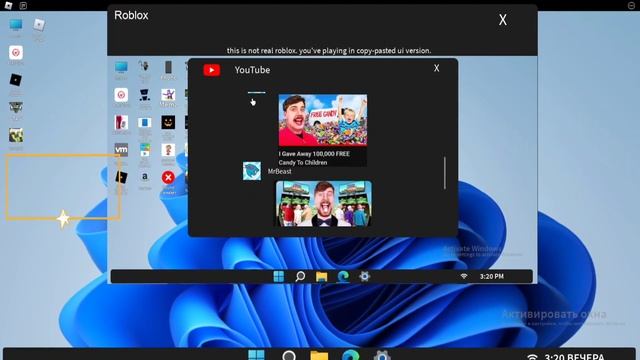Open File Explorer on the inner Roblox taskbar
This screenshot has width=640, height=360.
tap(322, 277)
